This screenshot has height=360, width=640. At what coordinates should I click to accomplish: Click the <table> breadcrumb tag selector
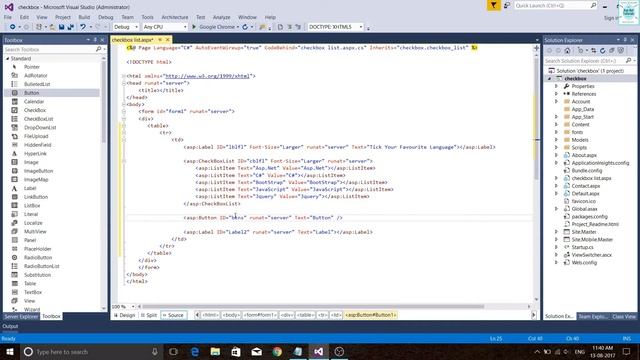pos(305,315)
